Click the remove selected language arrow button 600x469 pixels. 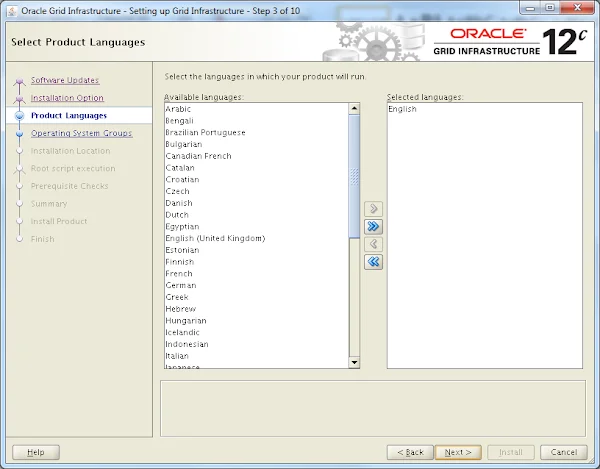pyautogui.click(x=373, y=244)
